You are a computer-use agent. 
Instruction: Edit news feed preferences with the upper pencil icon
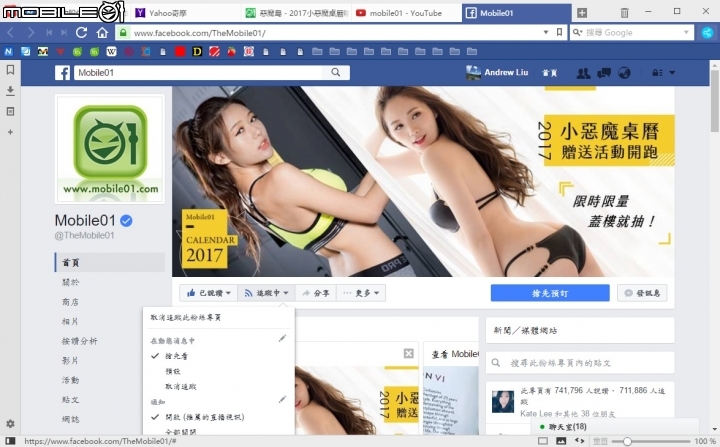[282, 339]
